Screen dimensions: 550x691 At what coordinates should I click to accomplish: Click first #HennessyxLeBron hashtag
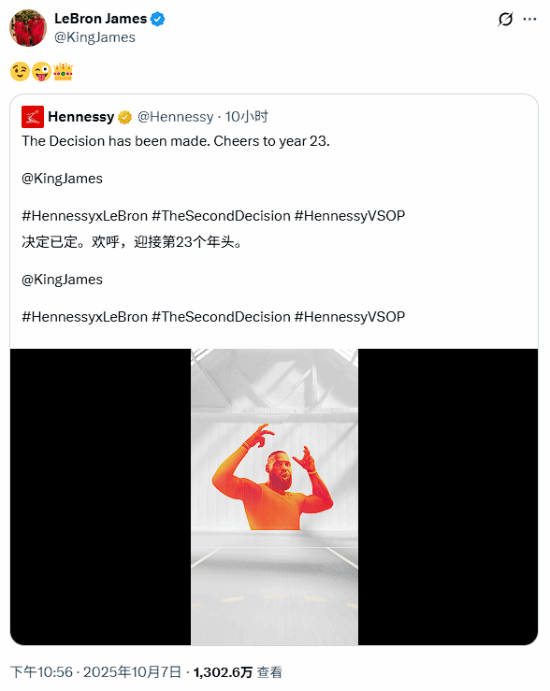(x=85, y=216)
